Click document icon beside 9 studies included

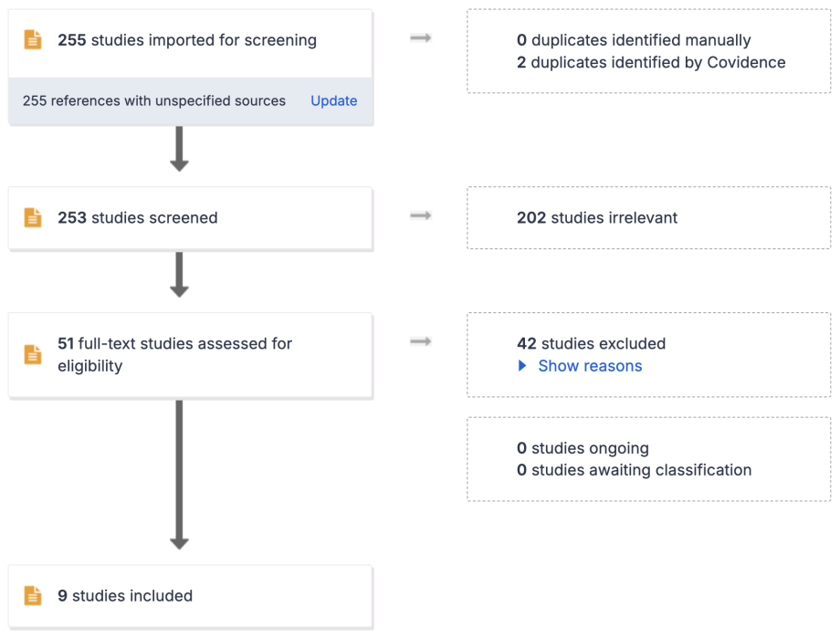click(33, 596)
